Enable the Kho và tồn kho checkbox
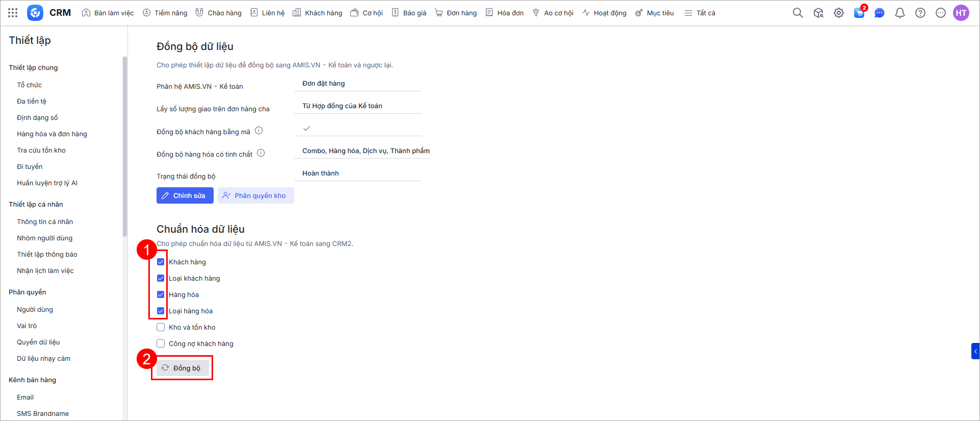This screenshot has height=421, width=980. [x=161, y=327]
